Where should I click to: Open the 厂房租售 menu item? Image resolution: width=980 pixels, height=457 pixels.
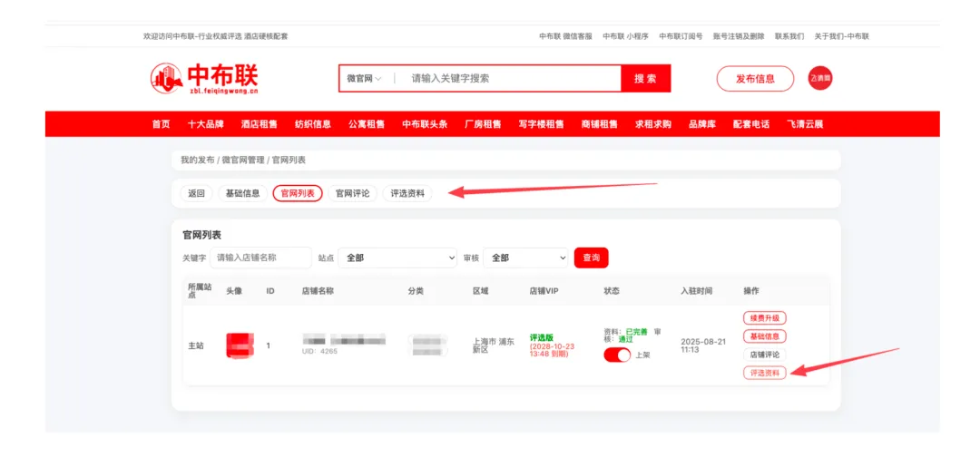point(483,124)
